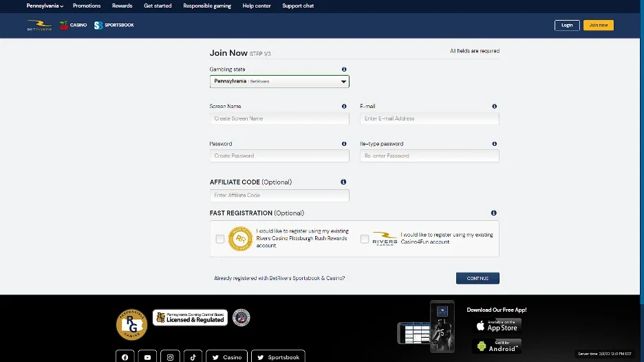
Task: Click the BetRivers logo
Action: pyautogui.click(x=39, y=25)
